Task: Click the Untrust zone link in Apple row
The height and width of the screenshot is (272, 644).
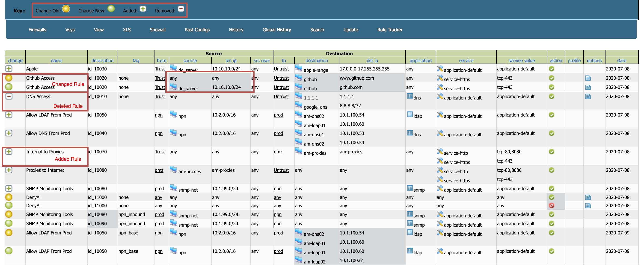Action: [281, 69]
